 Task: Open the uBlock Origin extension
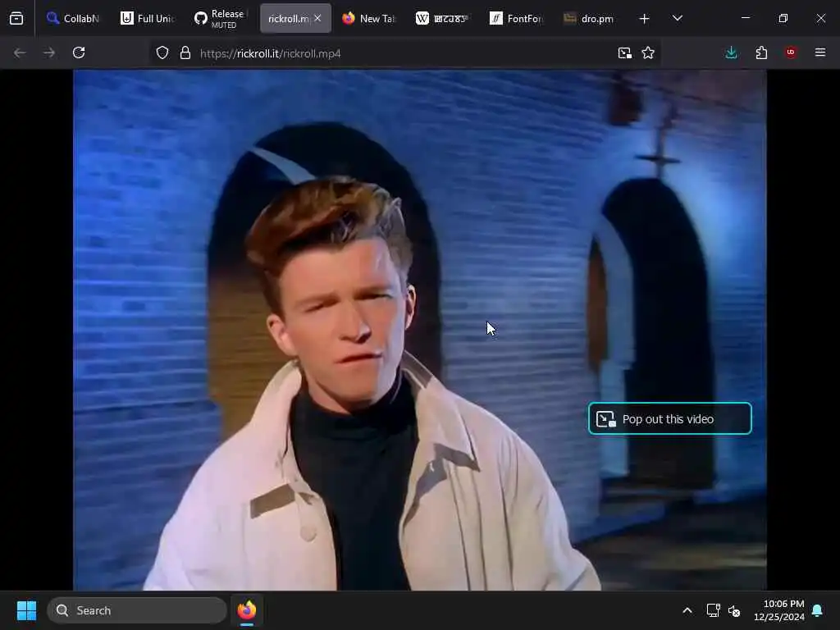791,52
